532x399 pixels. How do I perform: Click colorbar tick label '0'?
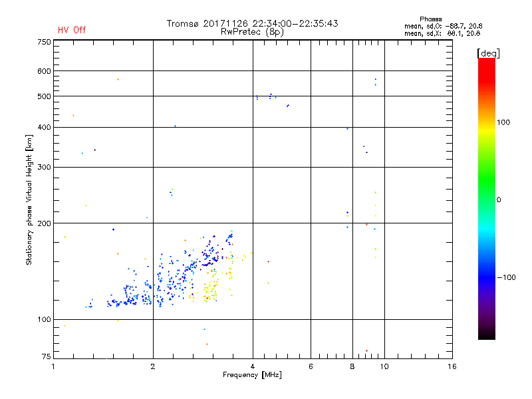coord(499,200)
